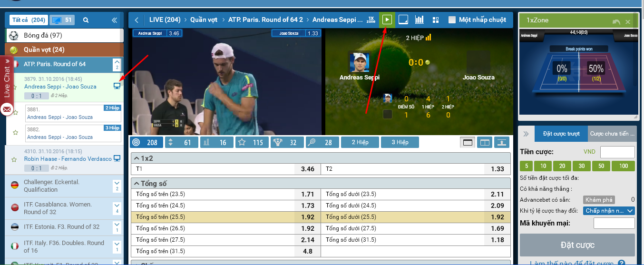Toggle the Một nhấp chuột checkbox

452,20
